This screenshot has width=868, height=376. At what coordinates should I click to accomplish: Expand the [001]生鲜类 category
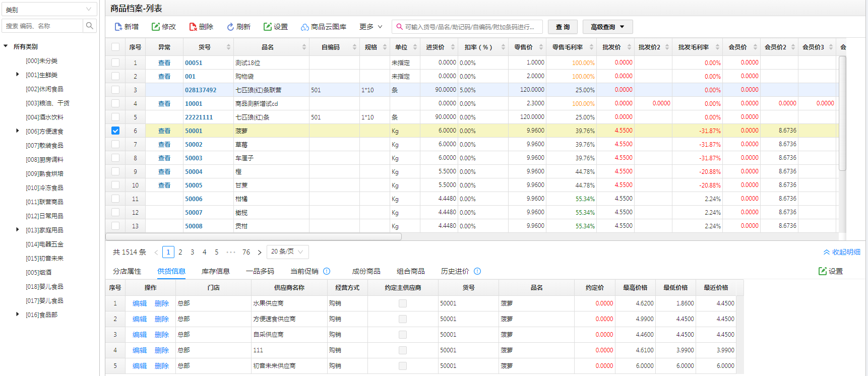pos(18,75)
